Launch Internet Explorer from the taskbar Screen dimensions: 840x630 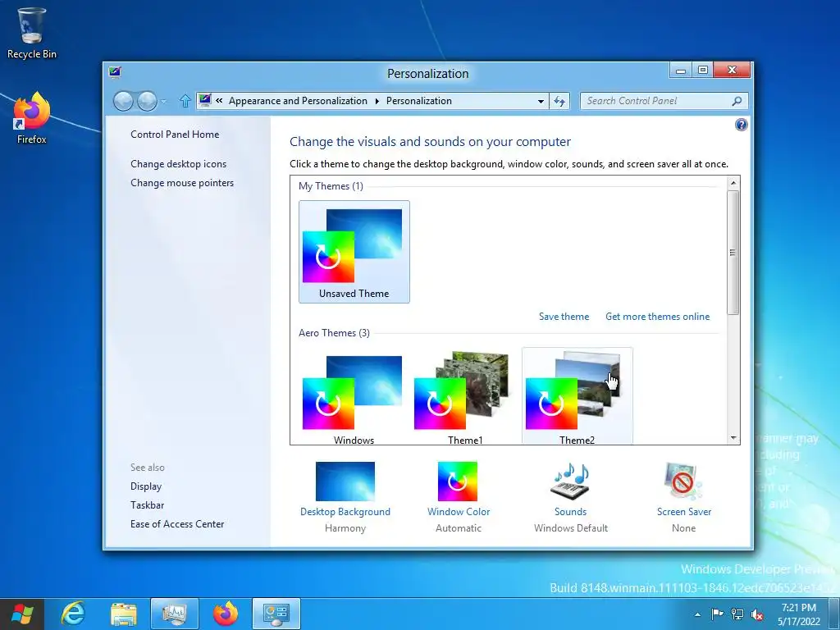coord(73,614)
